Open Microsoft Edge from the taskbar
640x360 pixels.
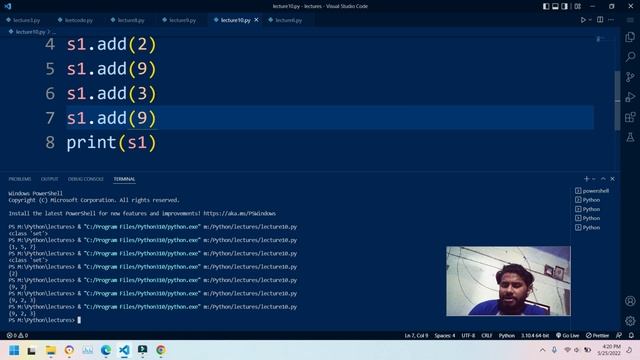[106, 350]
